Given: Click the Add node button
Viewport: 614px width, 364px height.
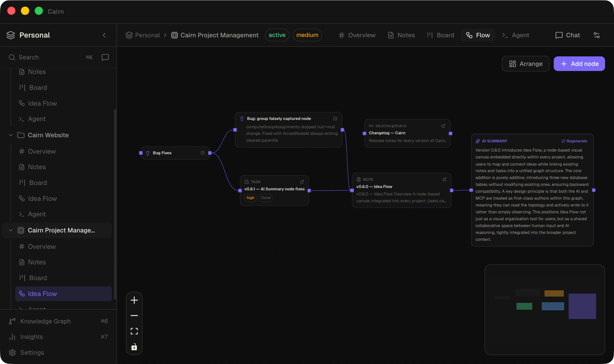Looking at the screenshot, I should [579, 64].
